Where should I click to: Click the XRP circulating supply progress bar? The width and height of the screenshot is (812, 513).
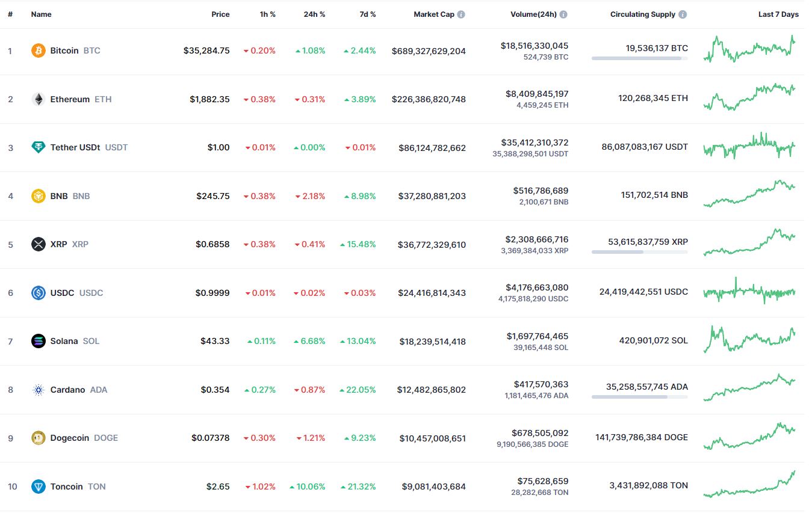coord(639,252)
